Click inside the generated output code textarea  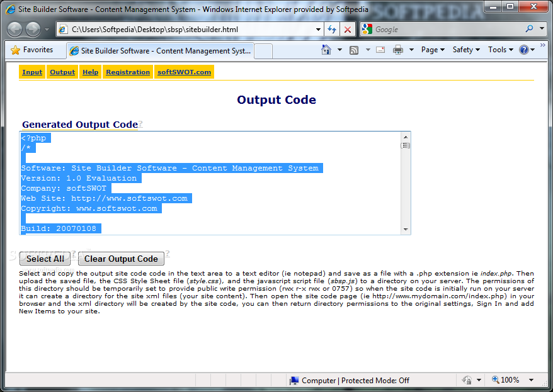tap(210, 183)
